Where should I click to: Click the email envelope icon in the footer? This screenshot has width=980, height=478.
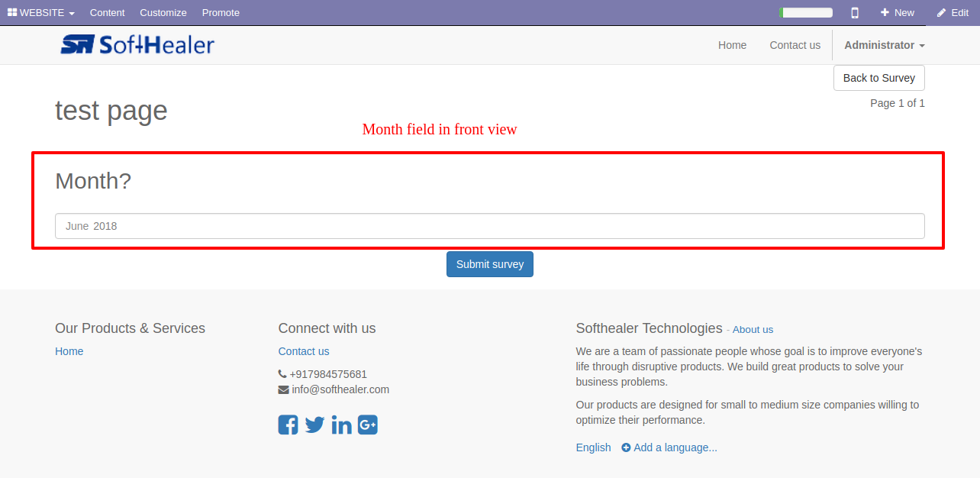tap(283, 389)
